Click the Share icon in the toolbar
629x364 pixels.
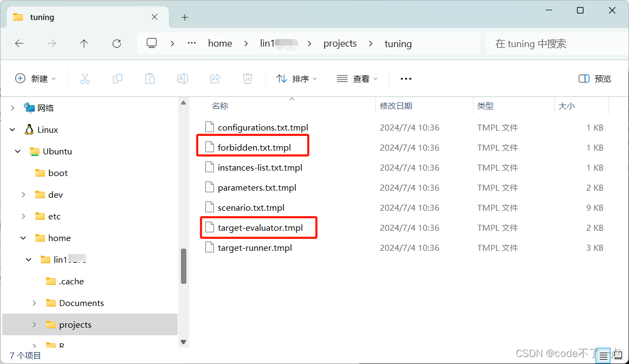(215, 78)
